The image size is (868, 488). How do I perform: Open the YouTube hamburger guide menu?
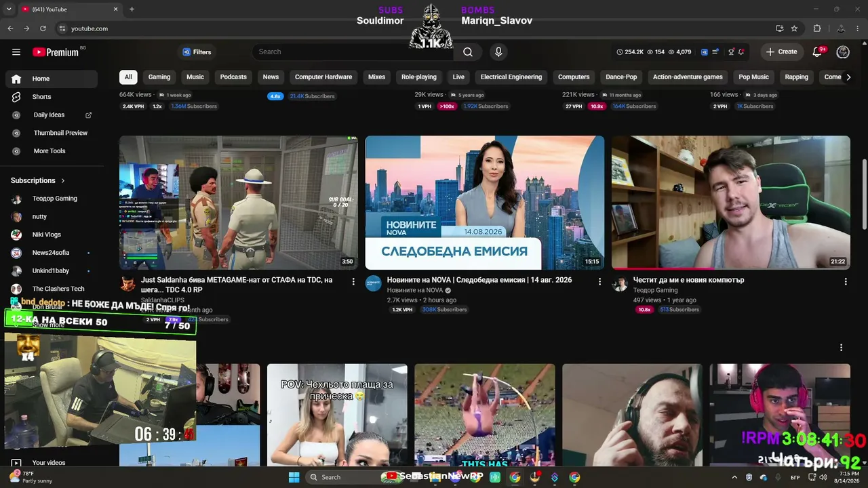click(16, 52)
